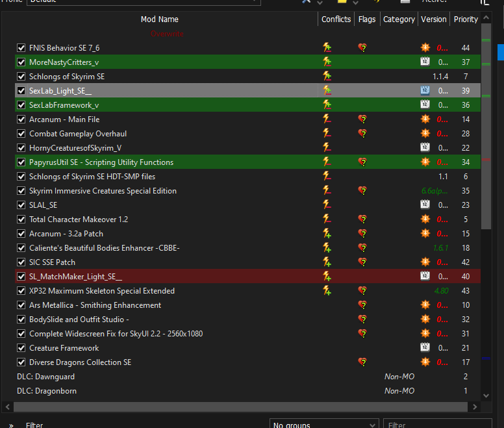The height and width of the screenshot is (428, 504).
Task: Toggle the Creature Framework checkbox
Action: [21, 348]
